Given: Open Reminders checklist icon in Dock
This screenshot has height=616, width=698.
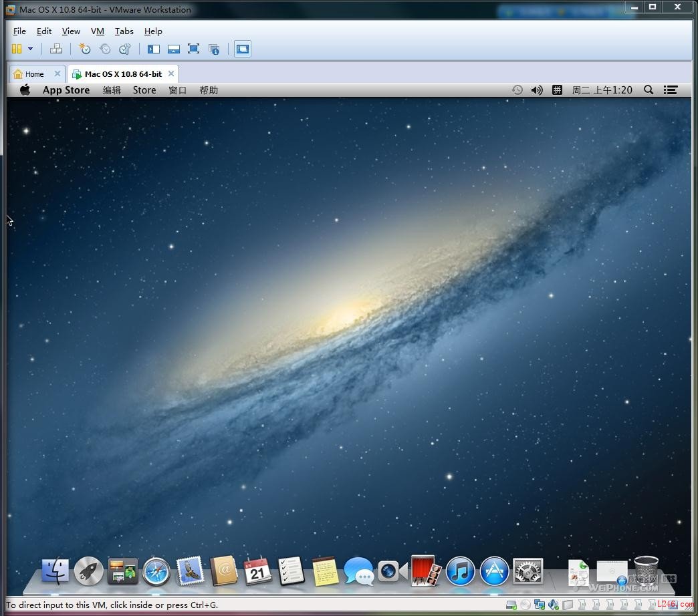Looking at the screenshot, I should [291, 571].
